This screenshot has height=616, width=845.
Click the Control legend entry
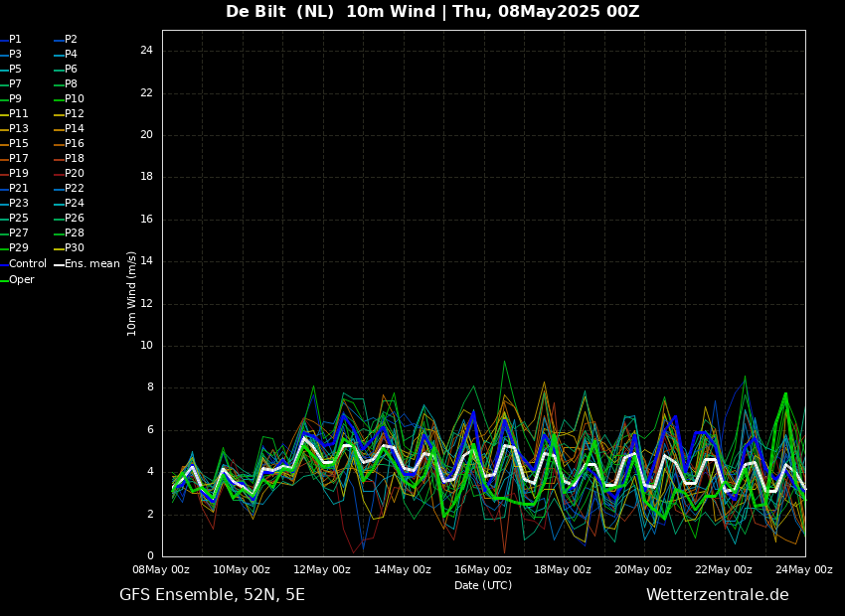pos(27,264)
